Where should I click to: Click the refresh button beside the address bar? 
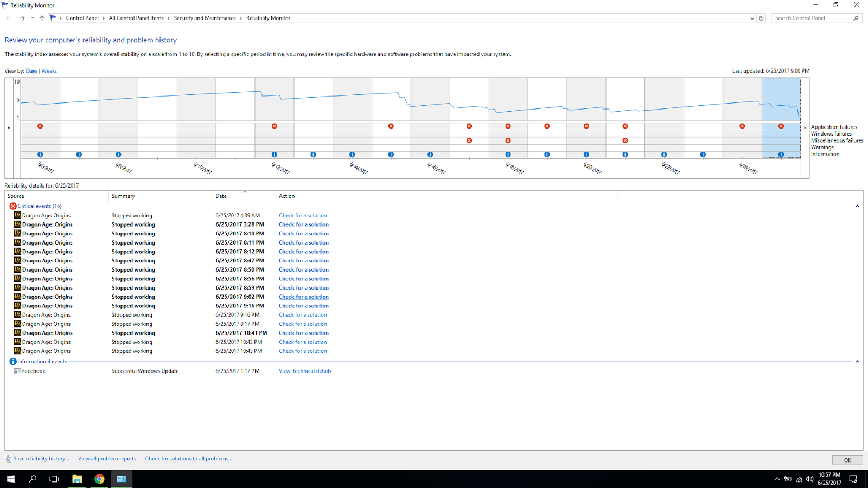[761, 18]
